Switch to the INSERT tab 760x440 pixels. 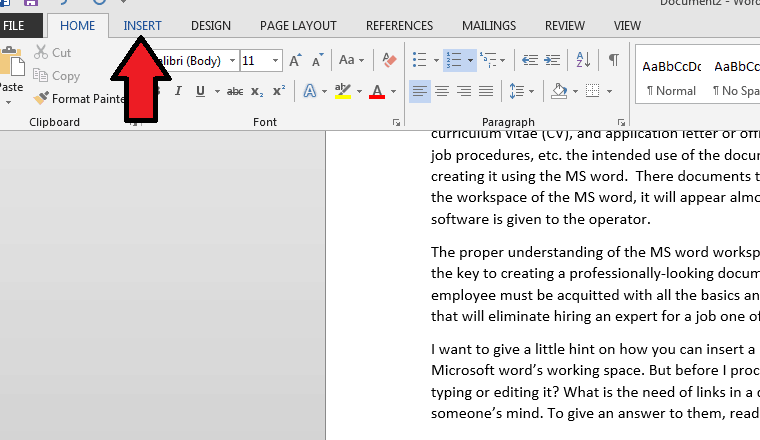point(142,25)
